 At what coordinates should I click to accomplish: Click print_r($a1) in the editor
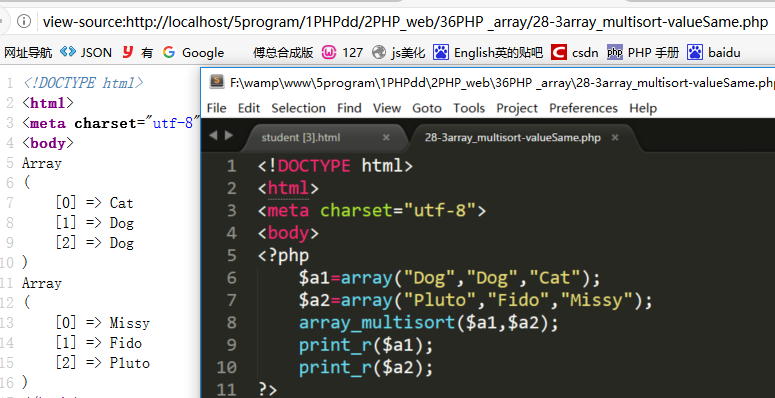click(366, 346)
